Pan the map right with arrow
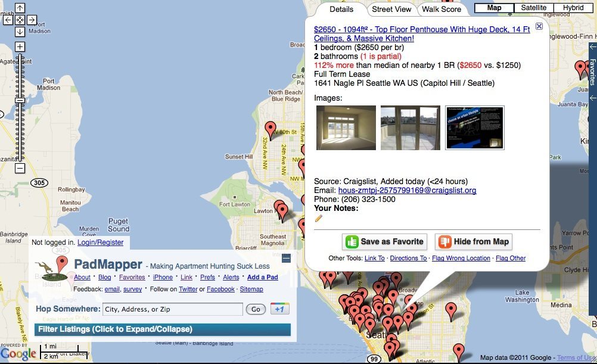597x364 pixels. coord(32,20)
